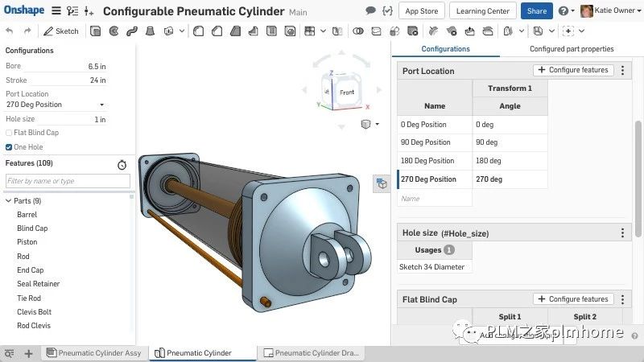
Task: Select the Hole tool
Action: coord(290,31)
